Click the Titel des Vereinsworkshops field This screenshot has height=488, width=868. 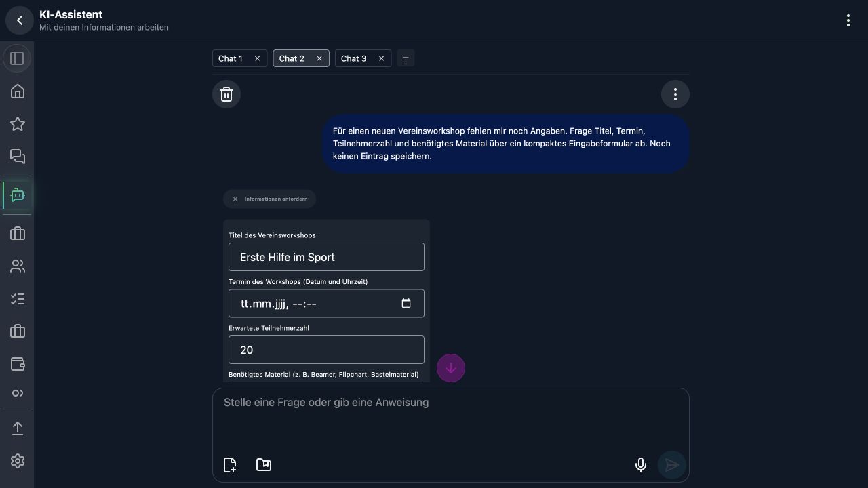[326, 257]
